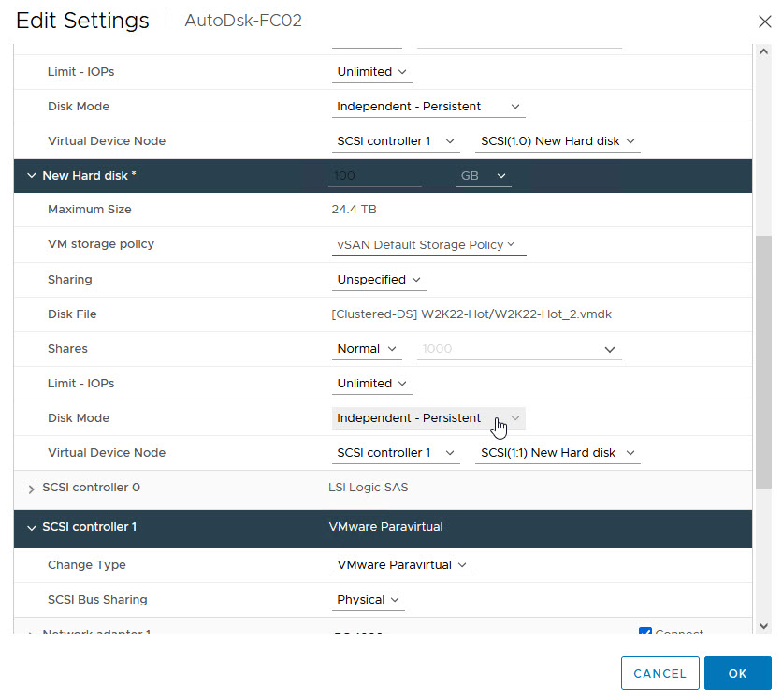Click the OK button

pos(737,673)
